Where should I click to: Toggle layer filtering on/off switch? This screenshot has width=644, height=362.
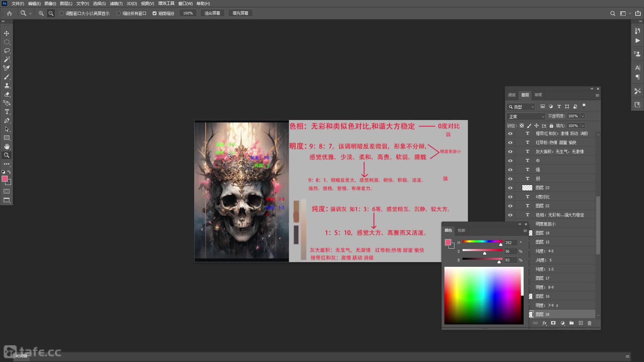[584, 106]
